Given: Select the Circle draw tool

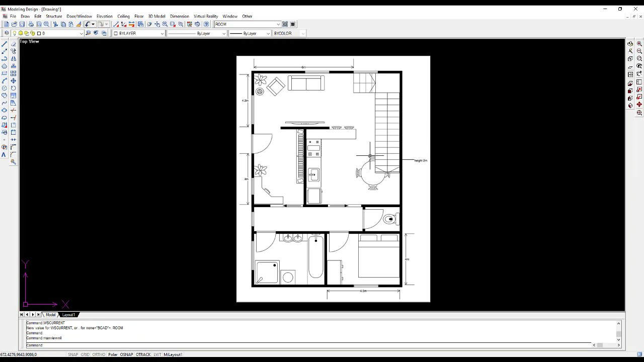Looking at the screenshot, I should (x=5, y=88).
